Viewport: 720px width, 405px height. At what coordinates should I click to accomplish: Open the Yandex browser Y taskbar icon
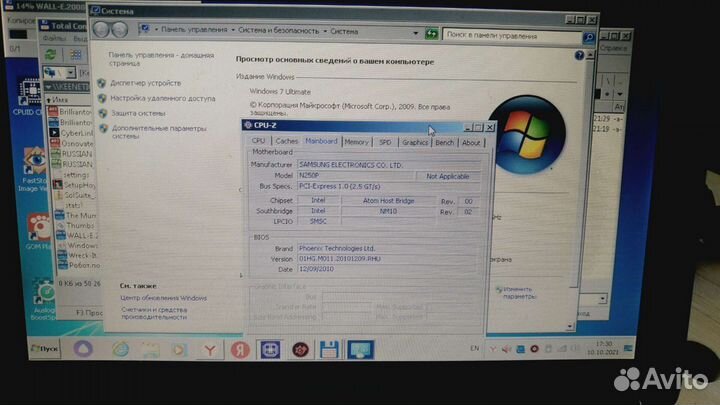click(209, 350)
